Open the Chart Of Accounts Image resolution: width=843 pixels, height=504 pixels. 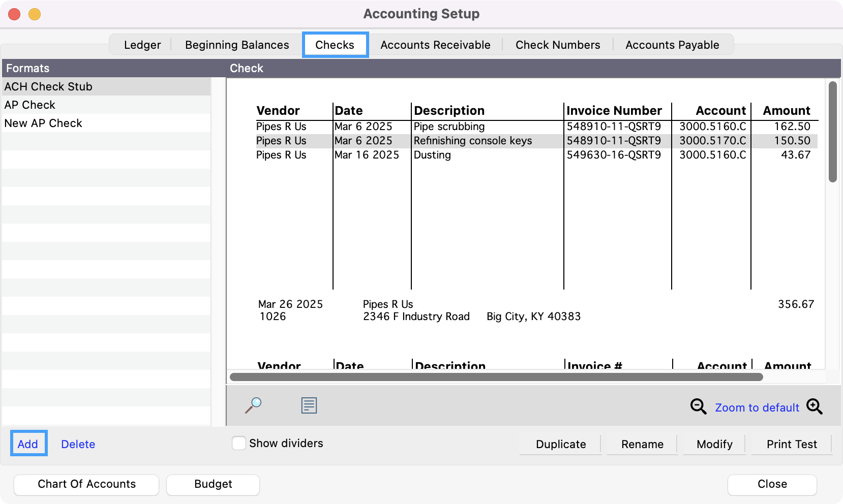86,484
